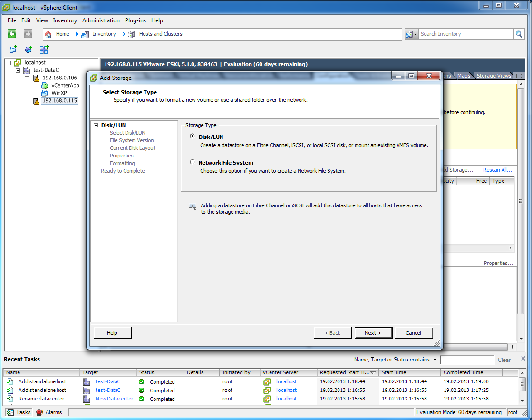The image size is (532, 420).
Task: Collapse the Disk/LUN wizard step group
Action: (96, 125)
